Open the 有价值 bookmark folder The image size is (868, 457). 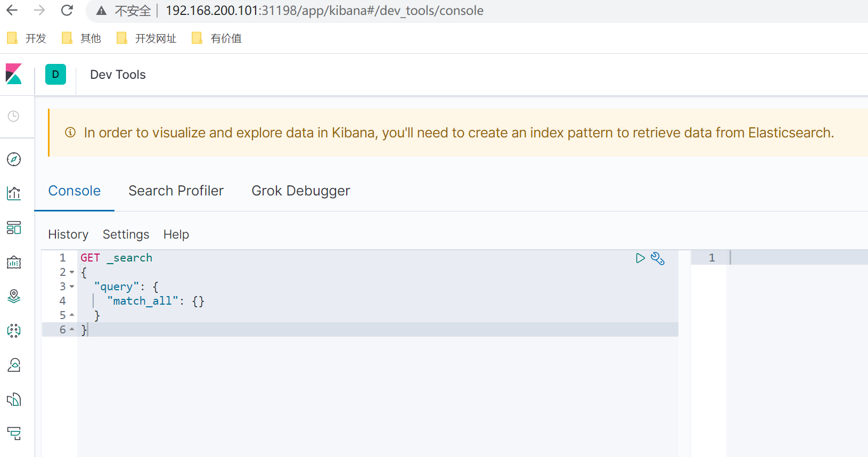tap(217, 38)
